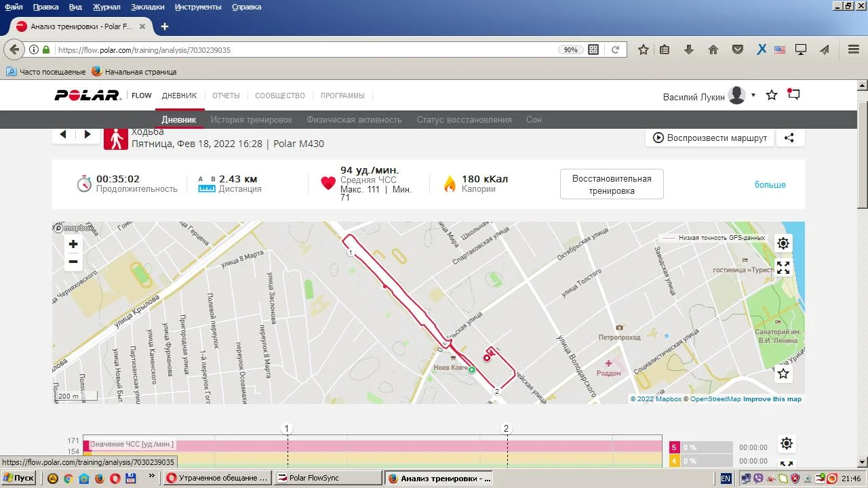Click the address bar URL field
This screenshot has width=868, height=488.
[x=305, y=49]
